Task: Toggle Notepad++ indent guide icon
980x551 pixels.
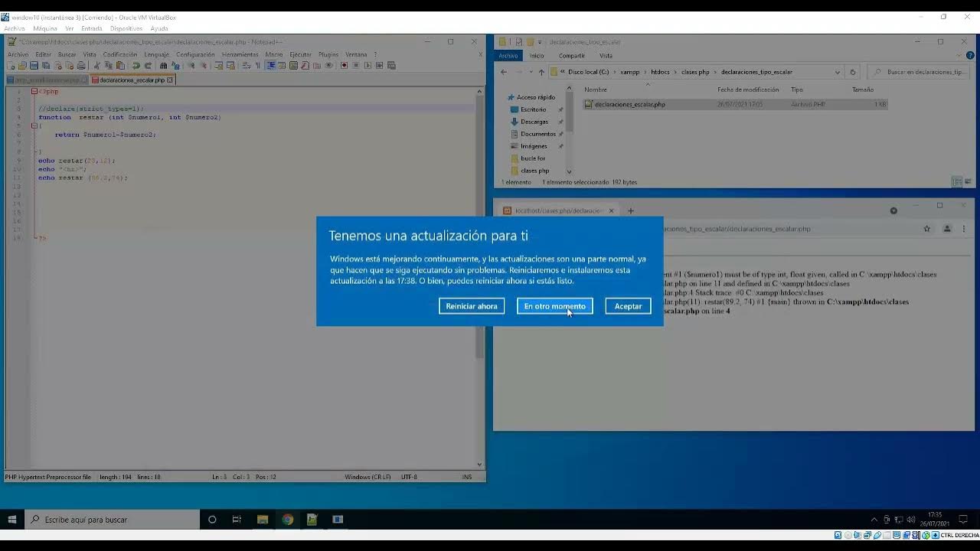Action: (x=270, y=65)
